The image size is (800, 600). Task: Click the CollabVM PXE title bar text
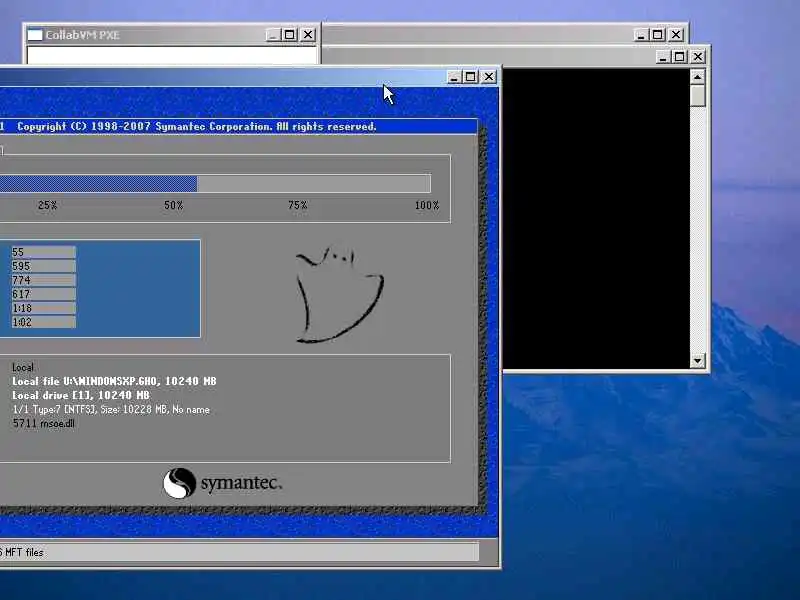coord(82,35)
